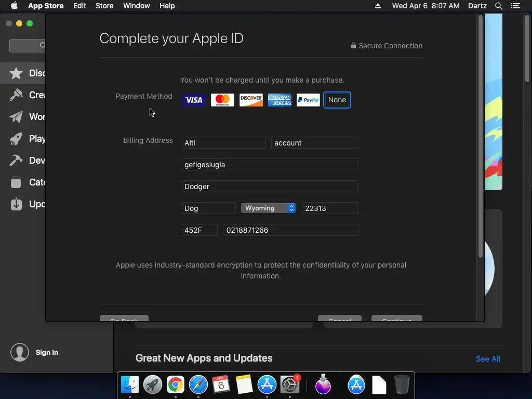Open Develop section hammer icon
Viewport: 532px width, 399px height.
tap(16, 160)
